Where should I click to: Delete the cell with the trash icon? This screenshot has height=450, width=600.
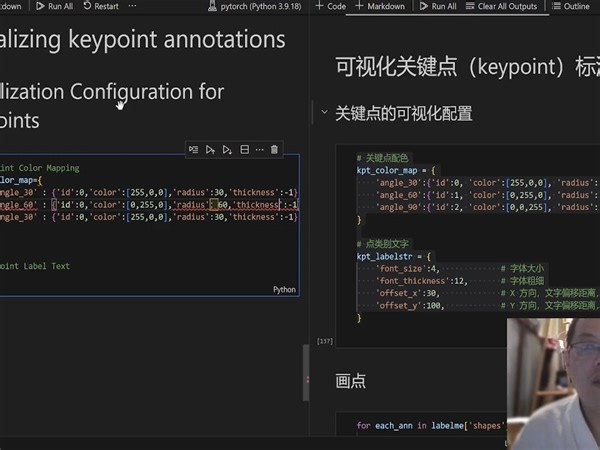pos(274,150)
